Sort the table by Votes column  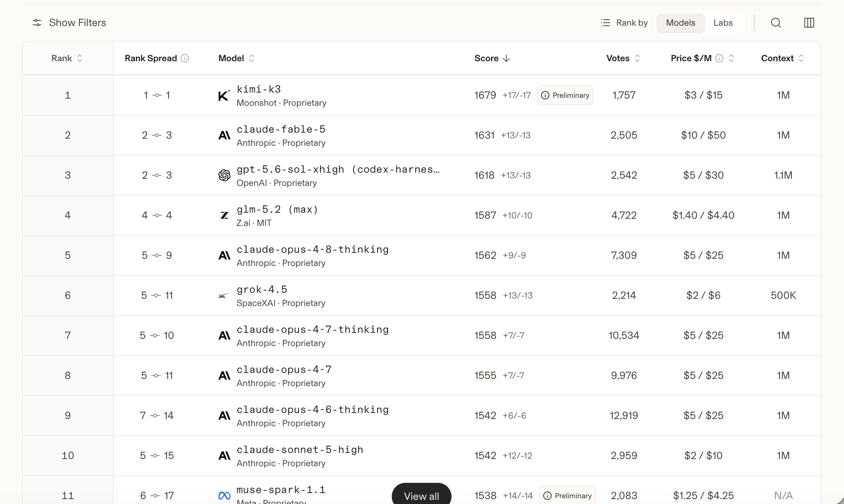tap(623, 58)
